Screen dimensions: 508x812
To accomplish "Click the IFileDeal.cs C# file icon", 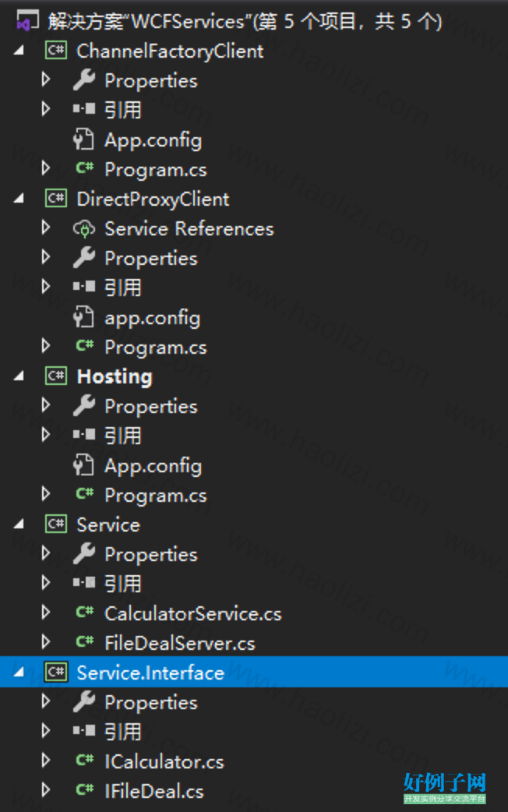I will 85,790.
